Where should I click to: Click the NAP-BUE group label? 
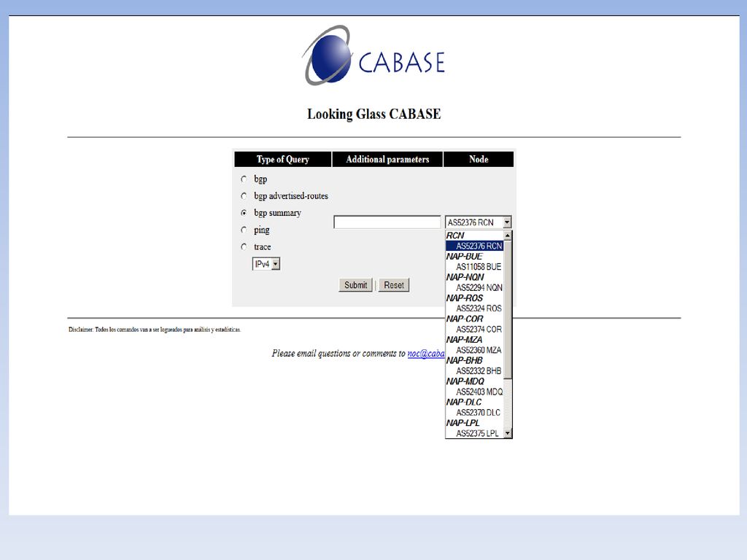pyautogui.click(x=465, y=256)
